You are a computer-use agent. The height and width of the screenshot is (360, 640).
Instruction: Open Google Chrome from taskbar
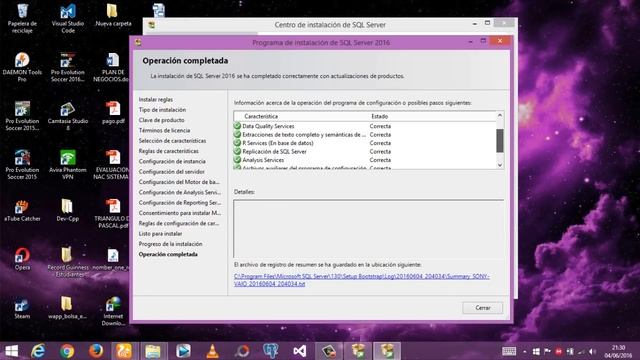[67, 351]
